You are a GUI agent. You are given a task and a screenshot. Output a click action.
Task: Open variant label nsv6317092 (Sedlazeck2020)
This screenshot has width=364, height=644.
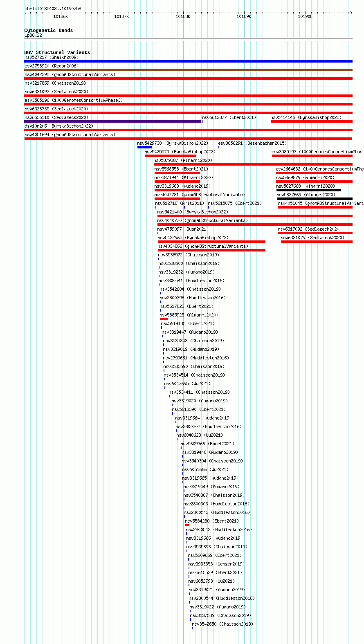coord(310,229)
